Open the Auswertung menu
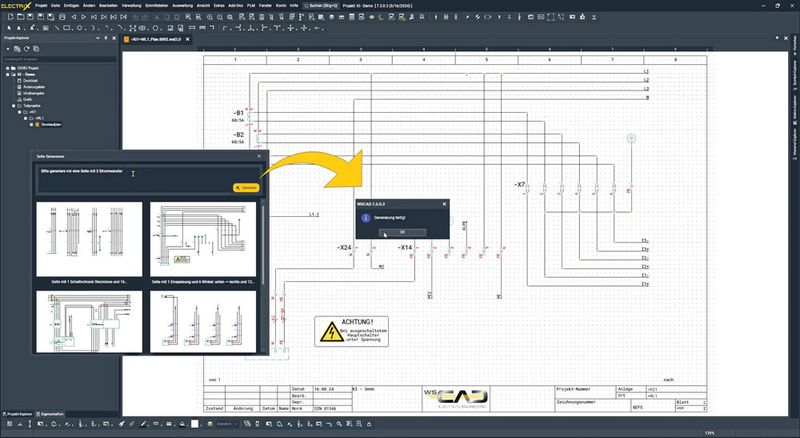 [x=183, y=6]
